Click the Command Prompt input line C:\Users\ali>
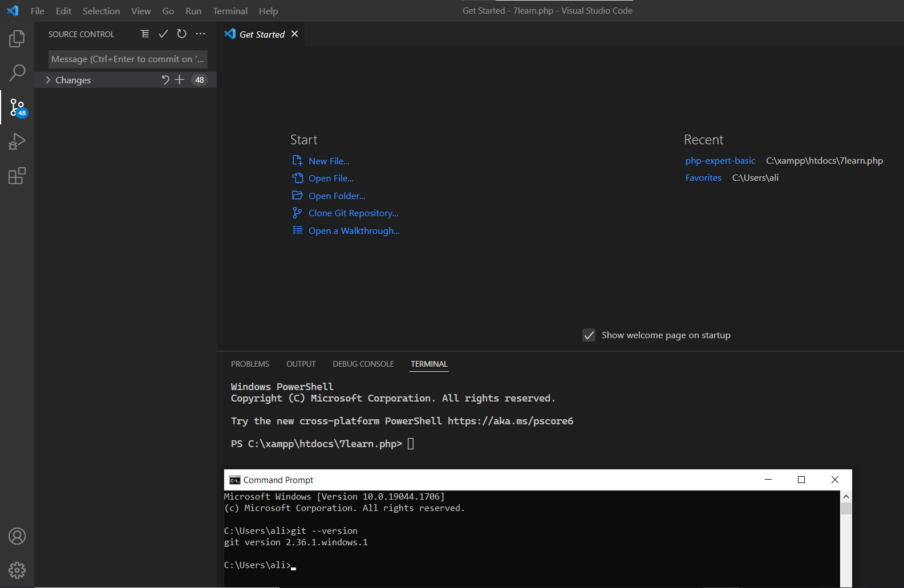904x588 pixels. coord(260,565)
